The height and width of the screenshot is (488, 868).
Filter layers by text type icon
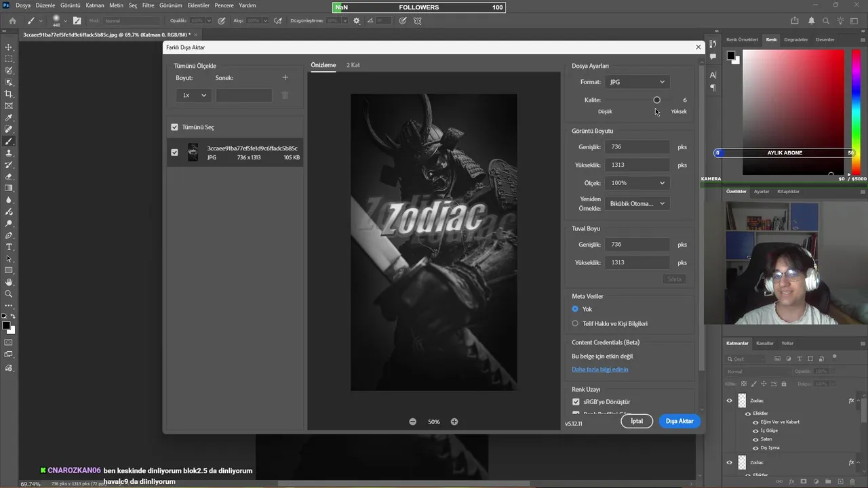coord(800,359)
